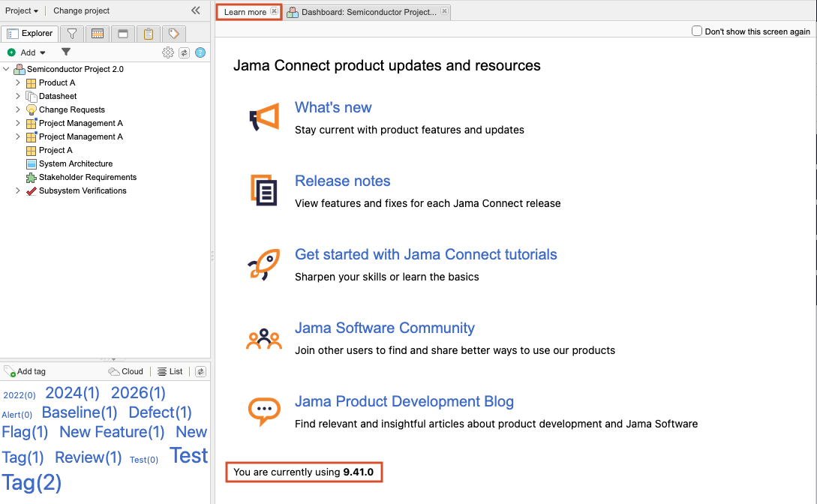817x504 pixels.
Task: Close the Dashboard tab
Action: coord(444,11)
